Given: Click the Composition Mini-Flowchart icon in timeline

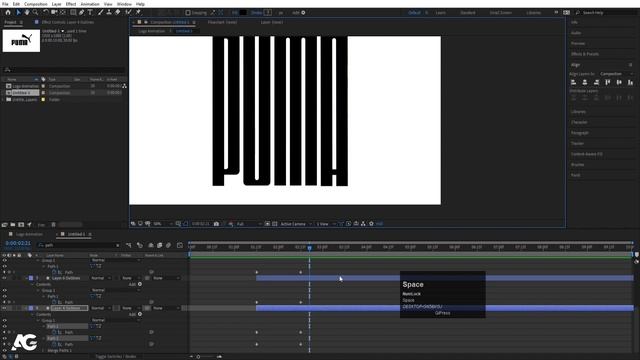Looking at the screenshot, I should click(129, 245).
